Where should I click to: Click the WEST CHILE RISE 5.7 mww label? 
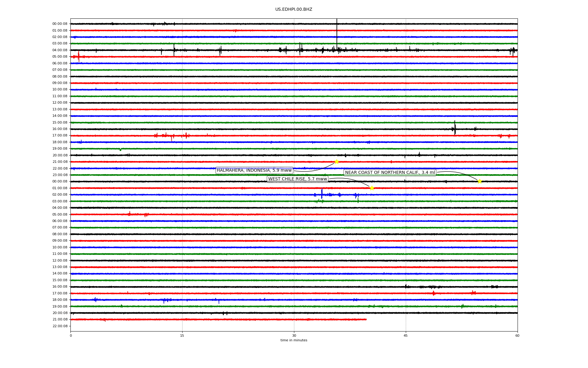click(297, 179)
